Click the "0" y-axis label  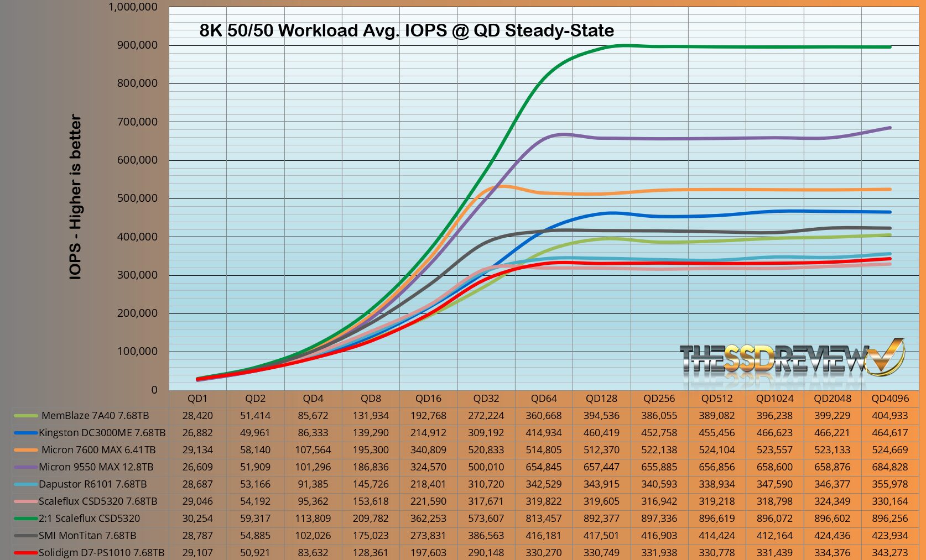pyautogui.click(x=154, y=390)
